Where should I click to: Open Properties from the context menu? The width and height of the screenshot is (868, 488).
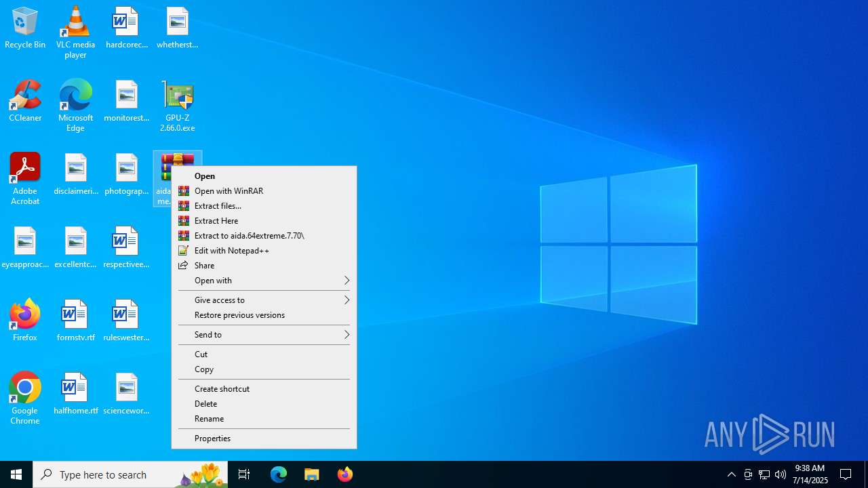(x=264, y=439)
